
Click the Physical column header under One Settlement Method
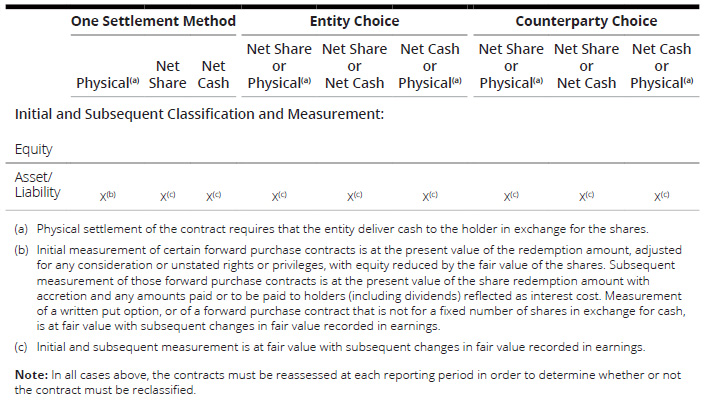click(x=107, y=83)
